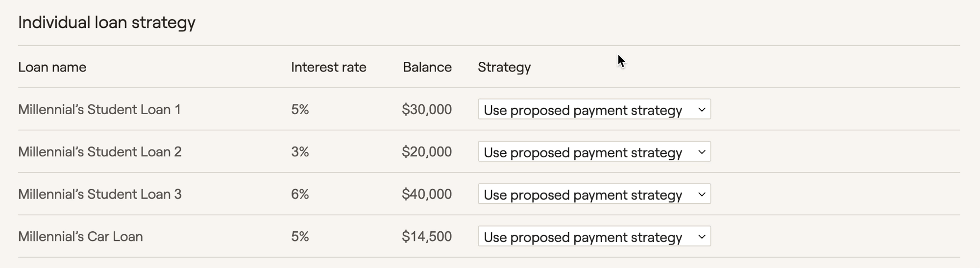Click the Car Loan's 5% interest rate
This screenshot has height=268, width=980.
[x=300, y=237]
